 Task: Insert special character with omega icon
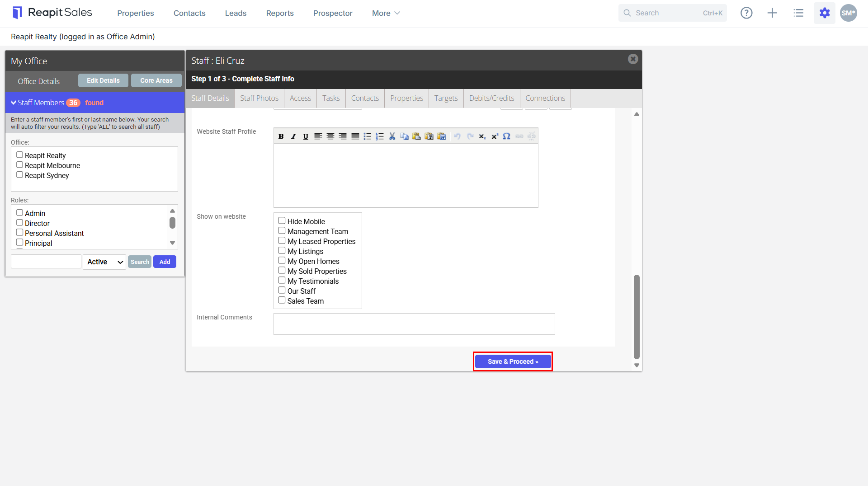point(507,136)
